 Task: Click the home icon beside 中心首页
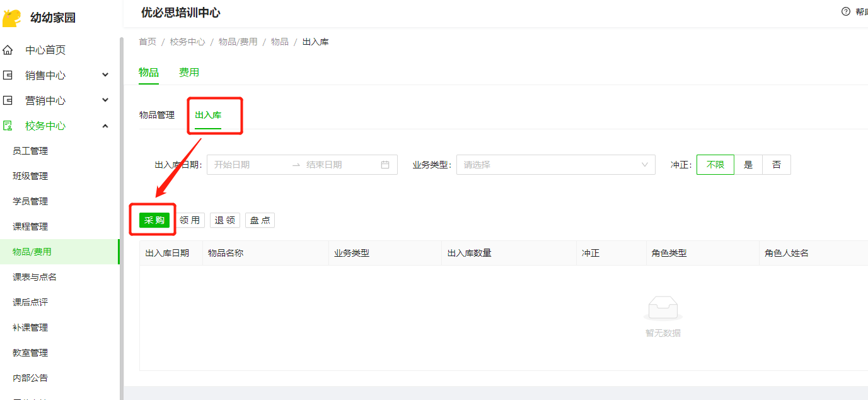click(x=8, y=50)
